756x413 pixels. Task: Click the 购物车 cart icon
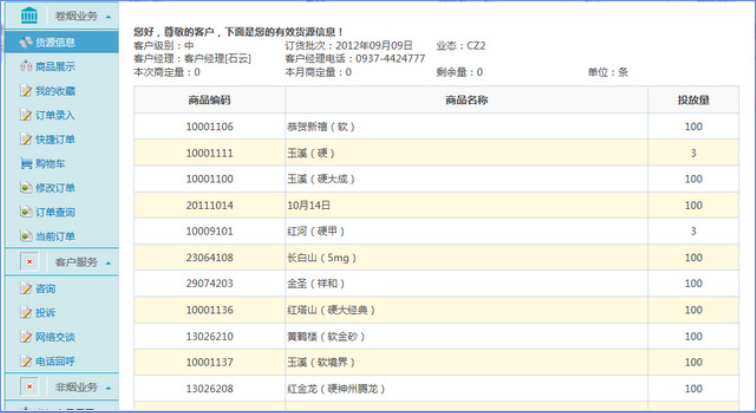pos(26,163)
